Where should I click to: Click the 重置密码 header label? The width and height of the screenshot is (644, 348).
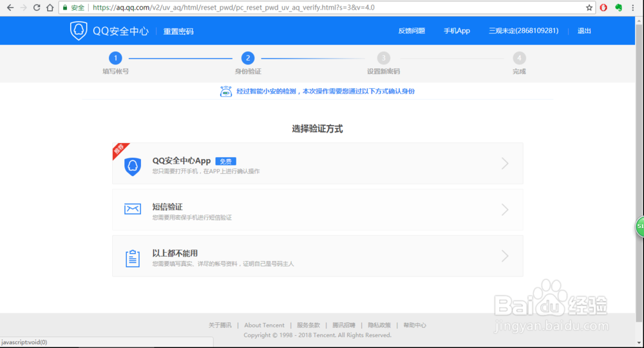[x=178, y=31]
